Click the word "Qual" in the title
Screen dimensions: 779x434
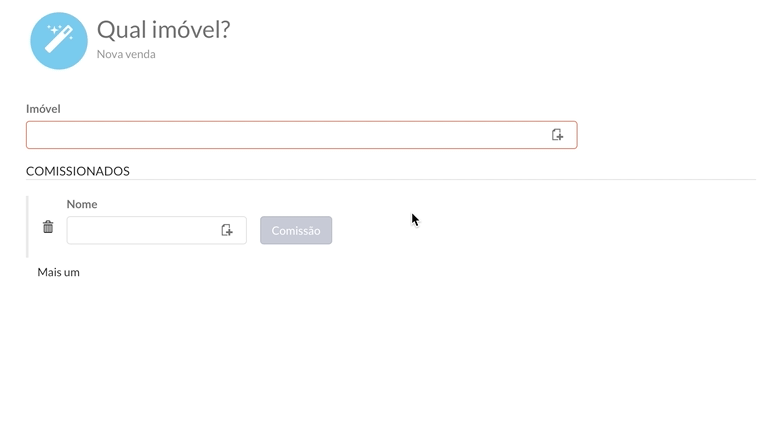tap(120, 30)
